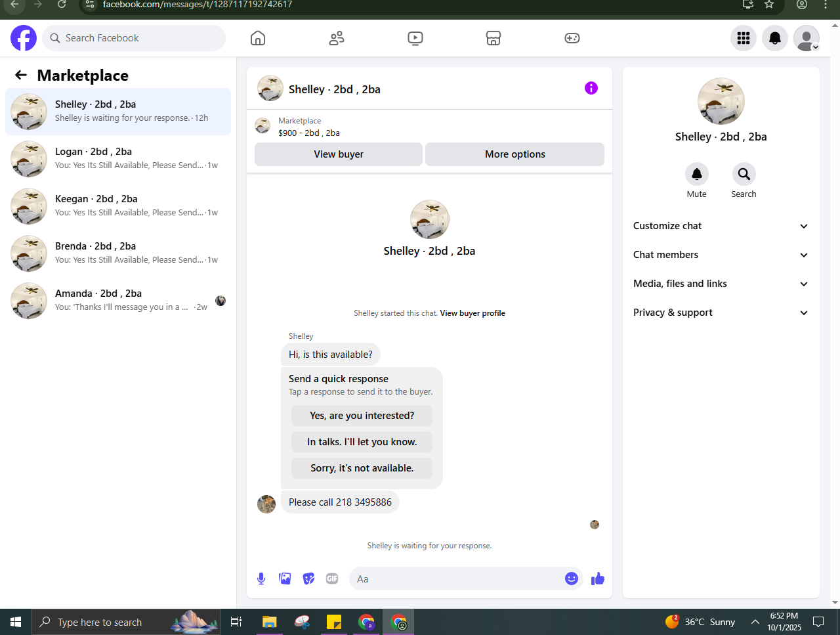Send a thumbs-up like

598,579
